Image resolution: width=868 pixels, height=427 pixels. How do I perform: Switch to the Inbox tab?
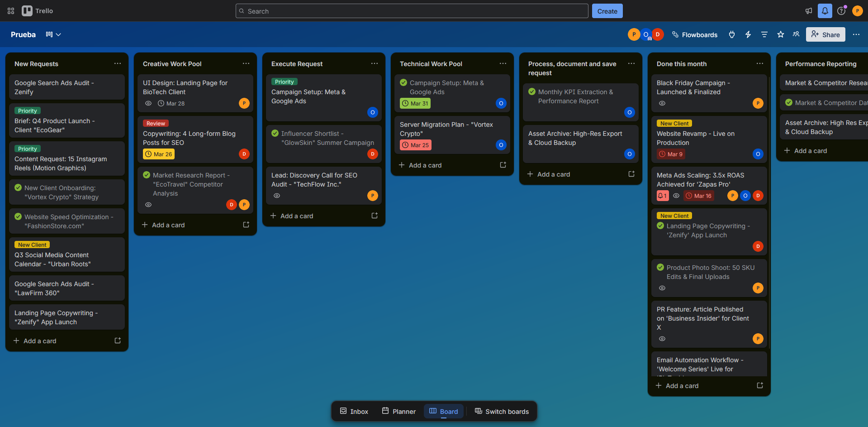[x=354, y=411]
